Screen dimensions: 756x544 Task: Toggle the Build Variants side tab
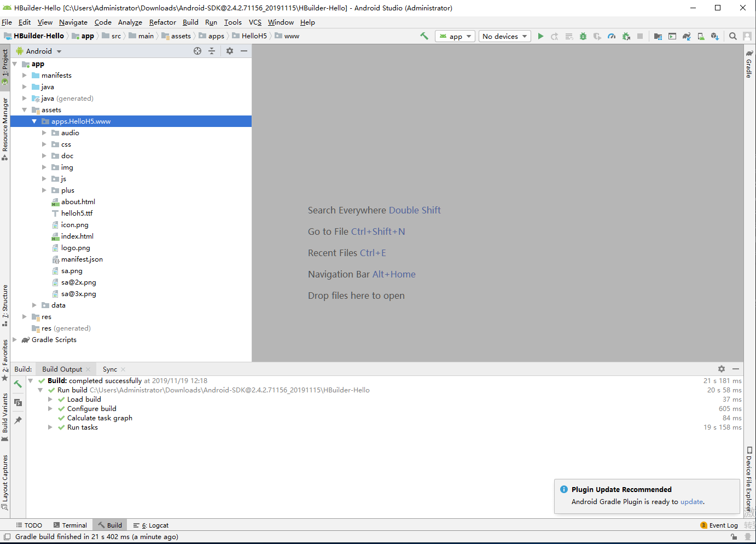click(x=5, y=417)
